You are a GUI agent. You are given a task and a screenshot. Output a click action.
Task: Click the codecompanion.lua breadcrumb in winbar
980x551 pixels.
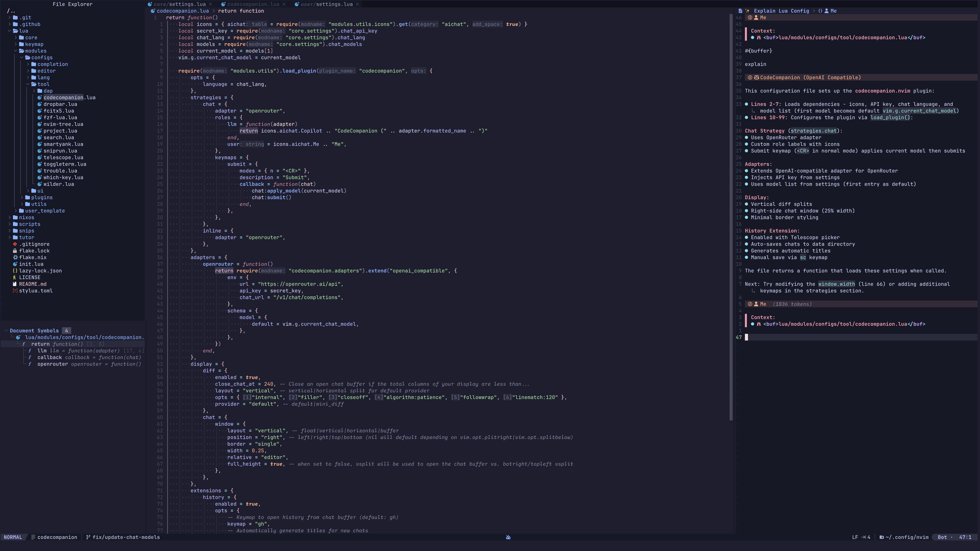coord(183,11)
